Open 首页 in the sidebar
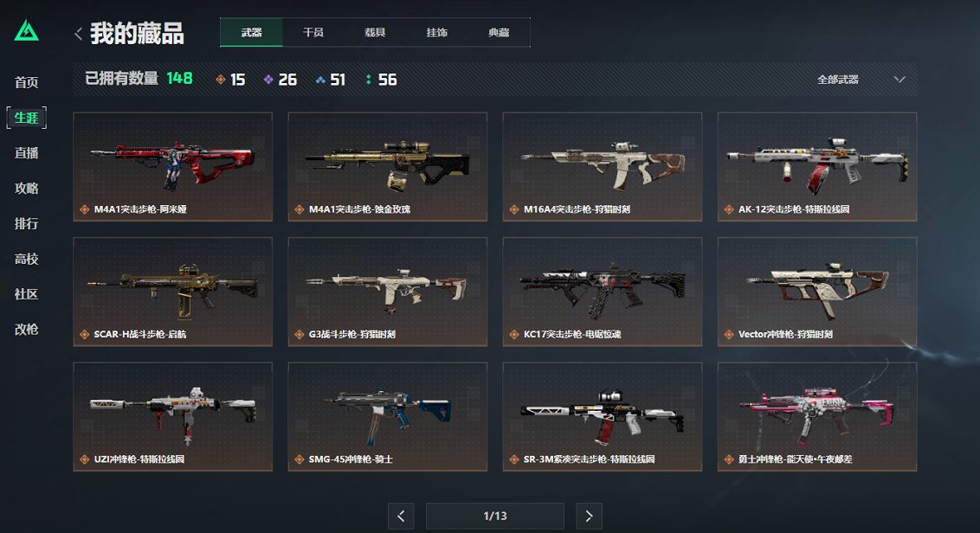Image resolution: width=980 pixels, height=533 pixels. (26, 82)
